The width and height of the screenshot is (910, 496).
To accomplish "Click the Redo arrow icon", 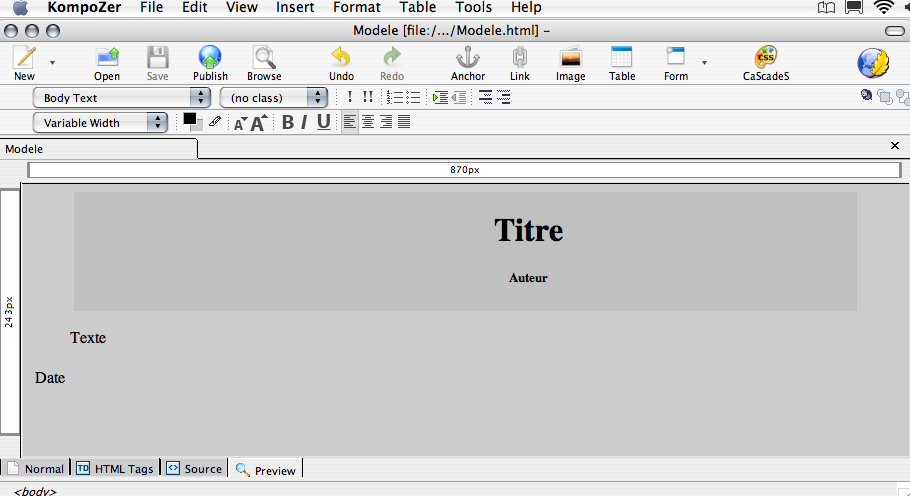I will 392,57.
